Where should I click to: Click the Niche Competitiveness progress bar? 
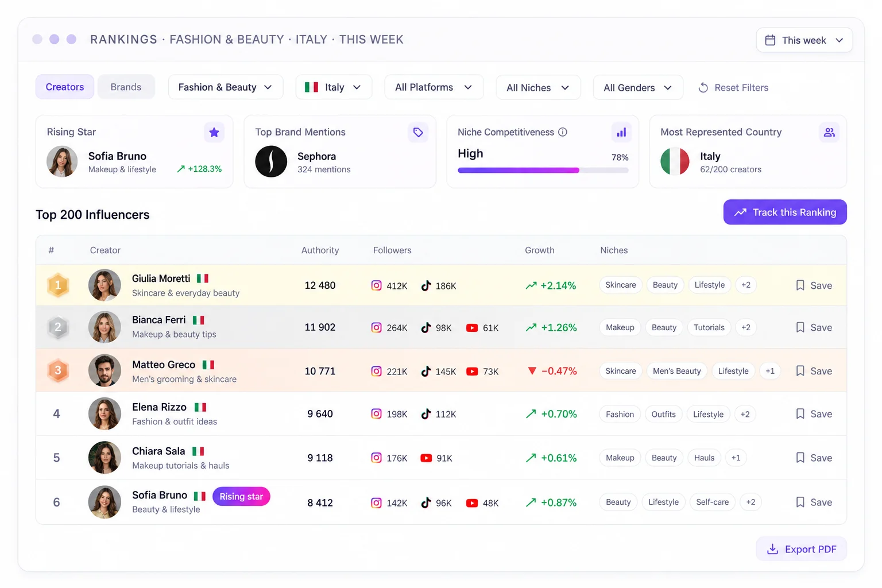pos(543,170)
